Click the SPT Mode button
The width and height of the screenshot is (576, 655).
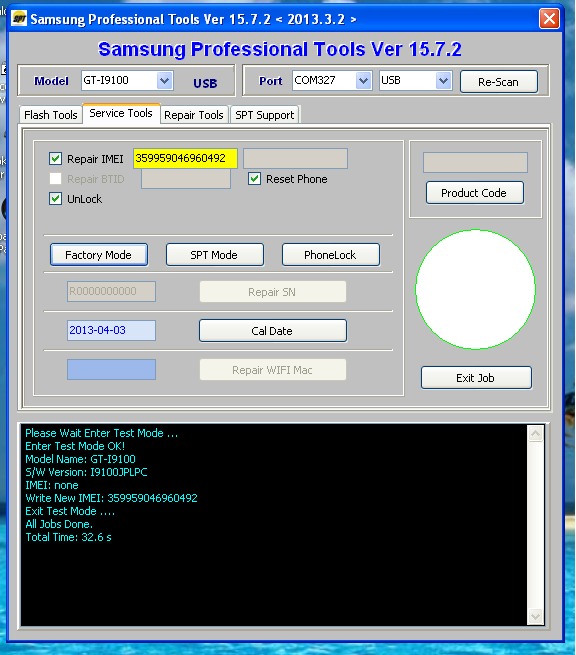pos(215,255)
